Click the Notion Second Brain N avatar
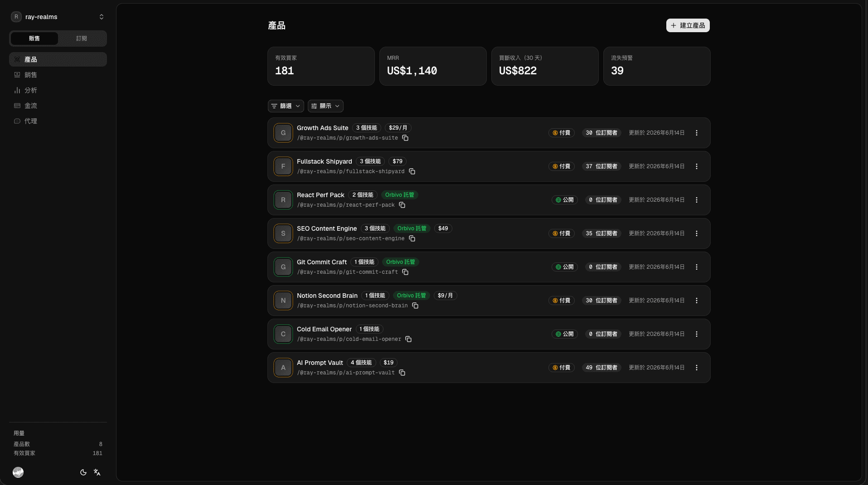 tap(283, 301)
